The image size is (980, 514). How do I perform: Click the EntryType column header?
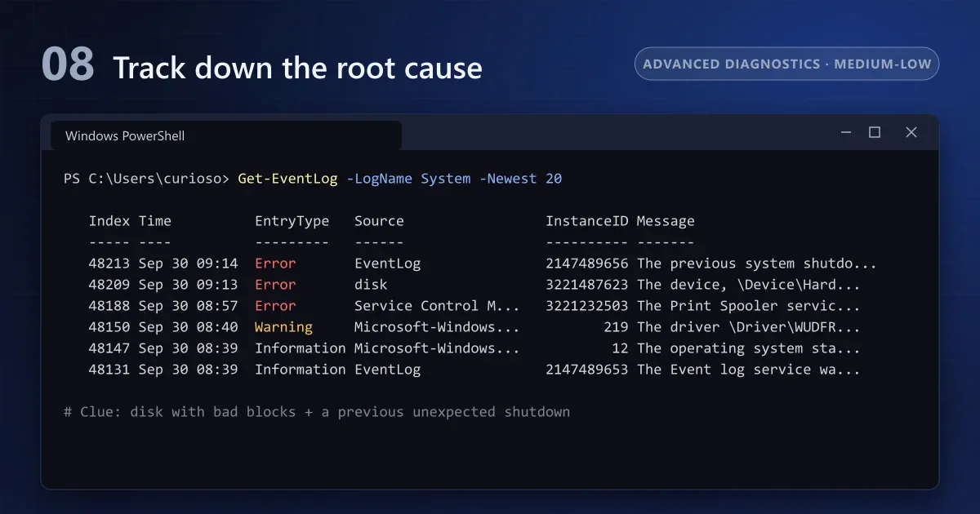tap(292, 221)
